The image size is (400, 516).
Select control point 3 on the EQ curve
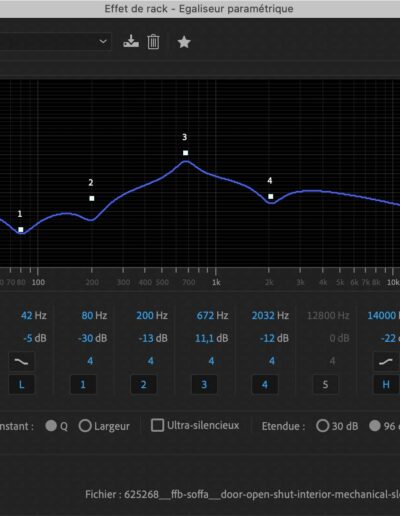[186, 153]
